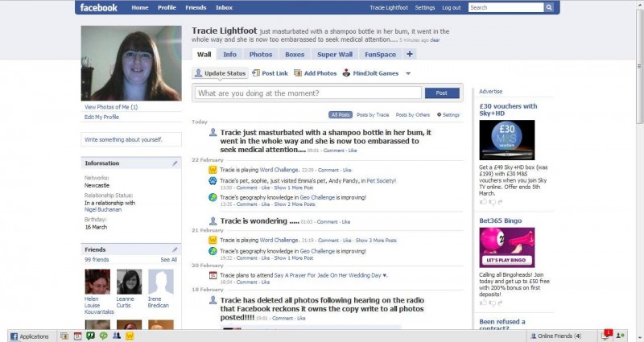Switch to the Info tab
The image size is (644, 342).
click(229, 54)
